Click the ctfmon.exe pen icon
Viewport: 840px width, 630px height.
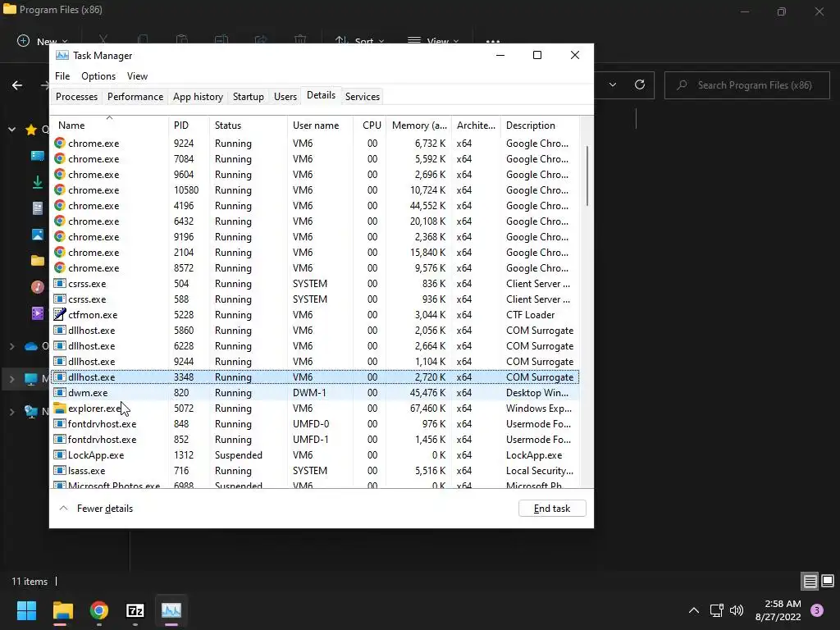pyautogui.click(x=59, y=314)
